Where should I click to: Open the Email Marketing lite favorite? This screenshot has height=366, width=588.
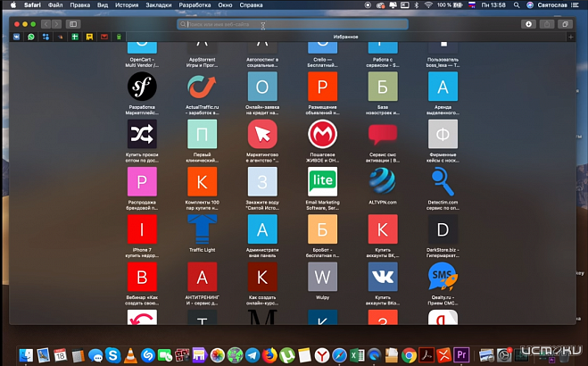click(x=322, y=181)
